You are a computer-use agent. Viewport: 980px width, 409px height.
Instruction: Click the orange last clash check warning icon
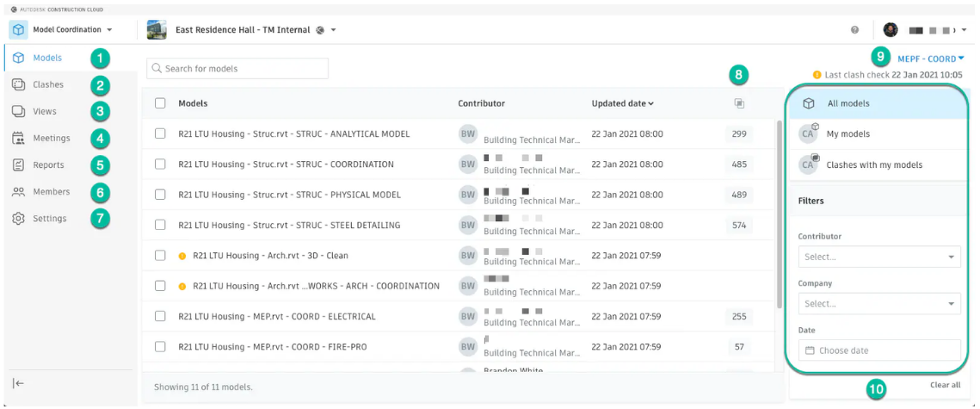point(817,74)
